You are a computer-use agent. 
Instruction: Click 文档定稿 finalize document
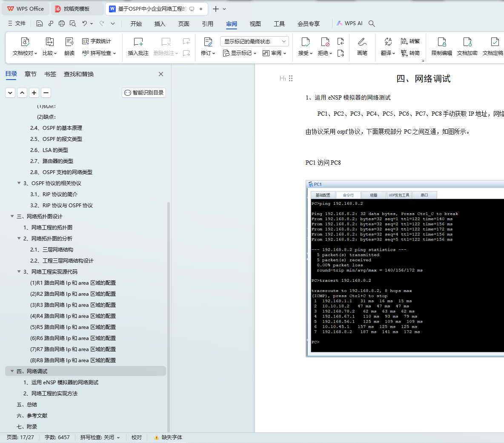coord(493,46)
